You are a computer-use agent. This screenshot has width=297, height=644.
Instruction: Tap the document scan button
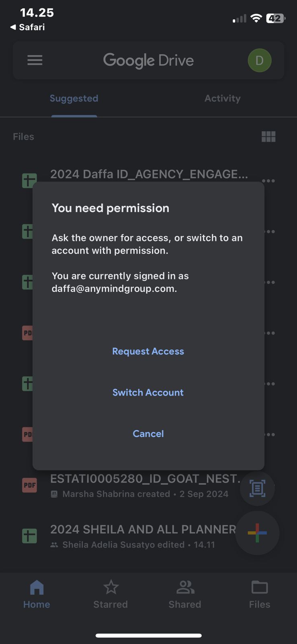point(257,488)
